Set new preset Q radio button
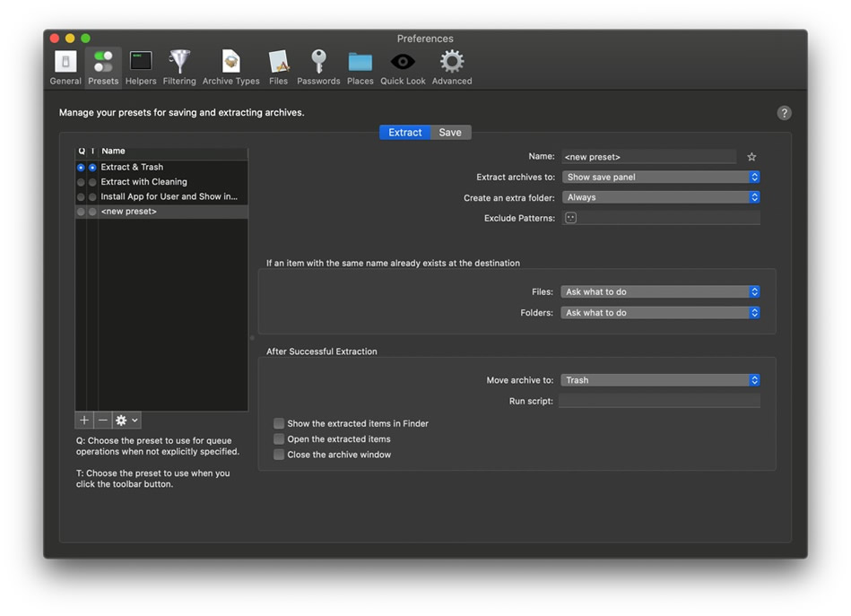Image resolution: width=851 pixels, height=616 pixels. (x=81, y=211)
